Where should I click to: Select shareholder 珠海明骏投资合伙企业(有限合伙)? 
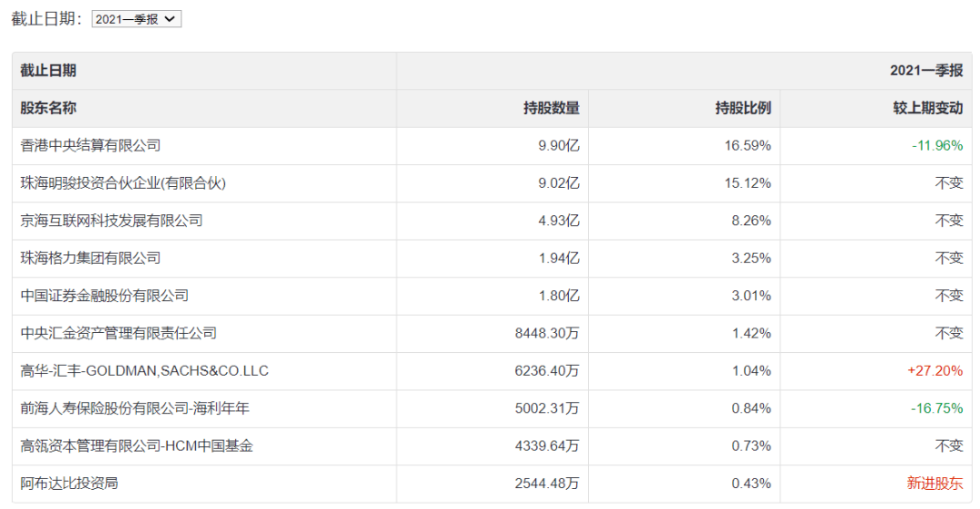(123, 183)
